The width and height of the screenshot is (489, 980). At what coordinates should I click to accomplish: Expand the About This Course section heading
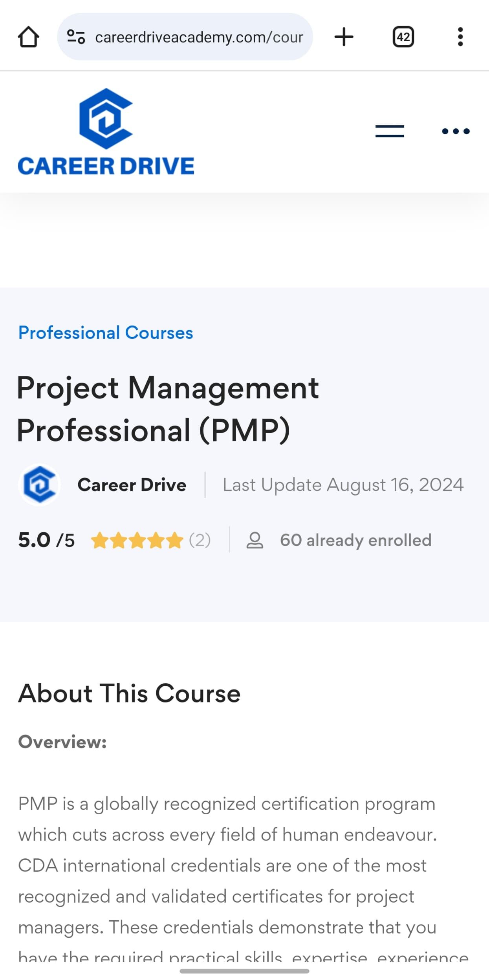tap(129, 693)
